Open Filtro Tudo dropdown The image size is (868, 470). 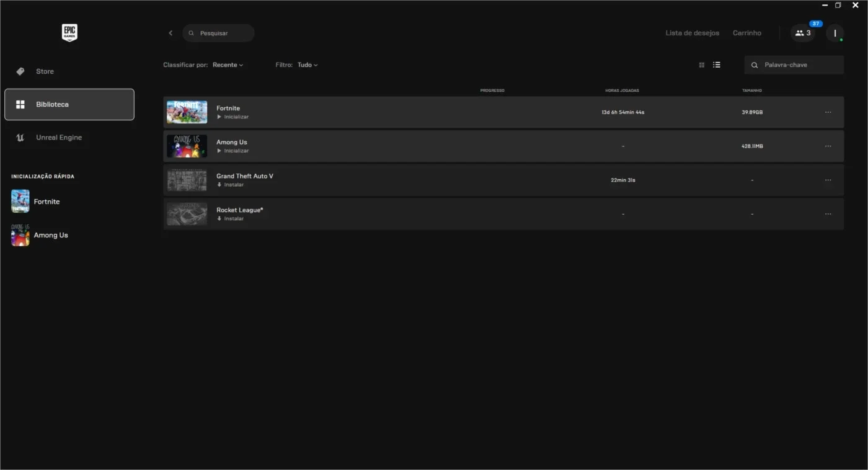pos(307,64)
